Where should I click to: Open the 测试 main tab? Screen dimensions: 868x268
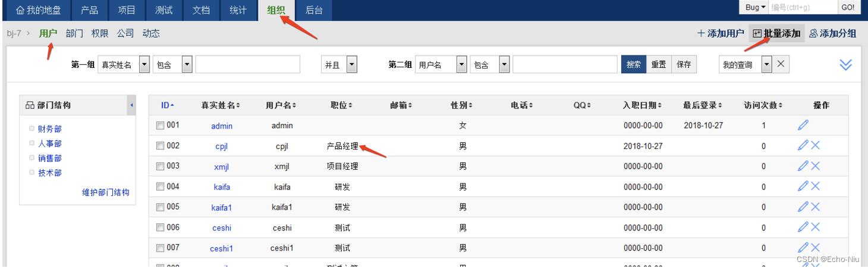coord(163,10)
